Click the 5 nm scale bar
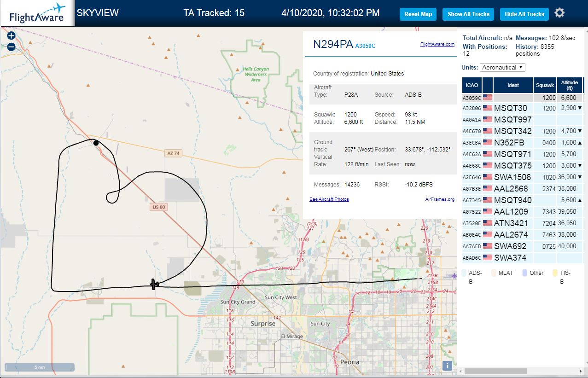Viewport: 588px width, 378px height. tap(40, 367)
